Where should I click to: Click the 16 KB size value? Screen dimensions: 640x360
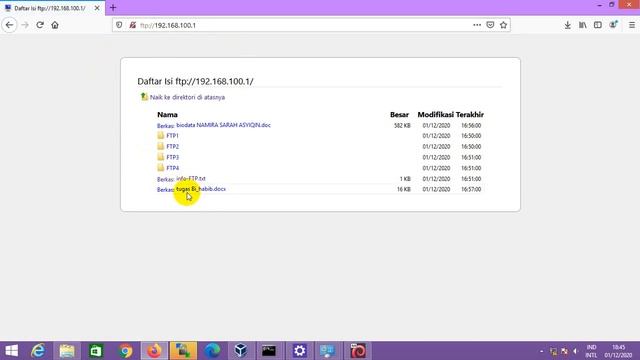404,189
